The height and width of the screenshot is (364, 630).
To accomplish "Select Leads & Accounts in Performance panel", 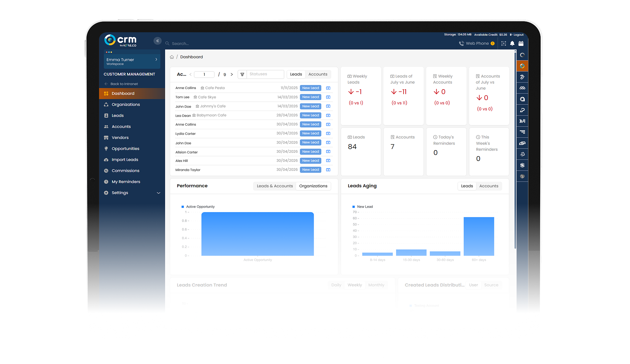I will tap(275, 186).
